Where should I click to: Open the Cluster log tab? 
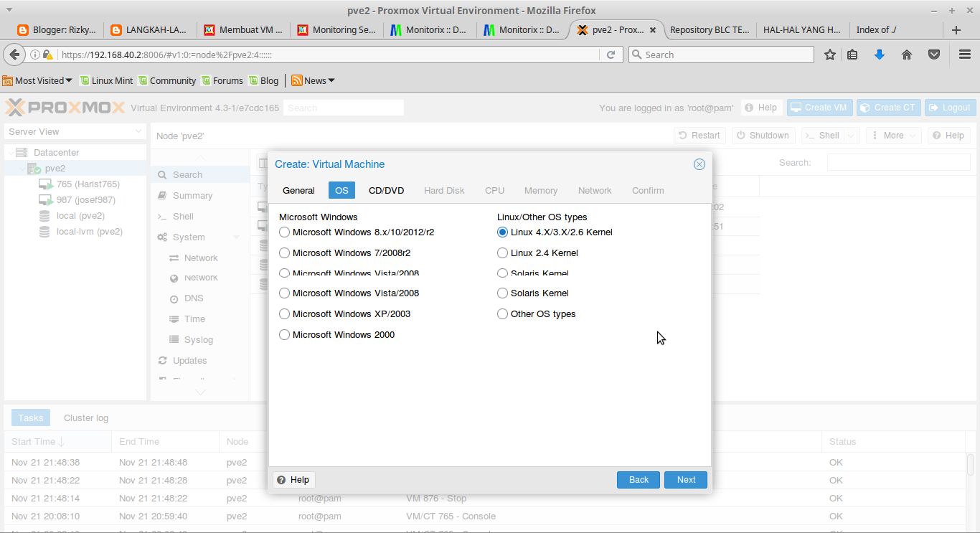85,417
